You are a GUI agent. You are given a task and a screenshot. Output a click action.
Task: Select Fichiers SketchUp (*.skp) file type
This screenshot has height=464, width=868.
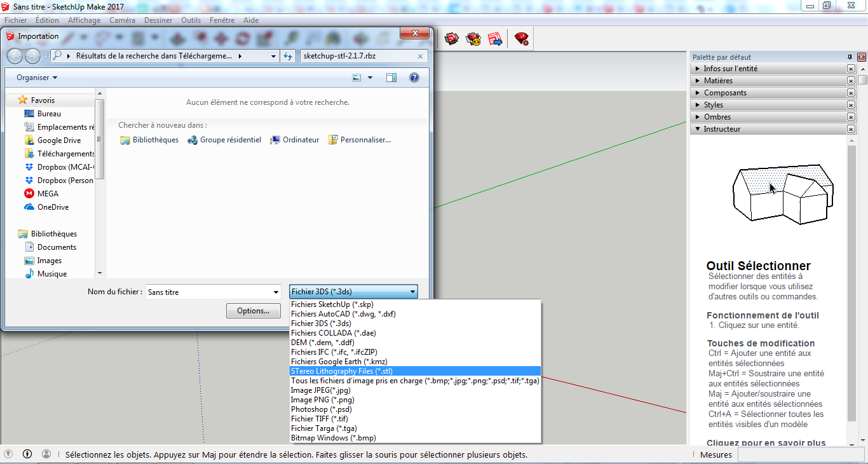[415, 304]
